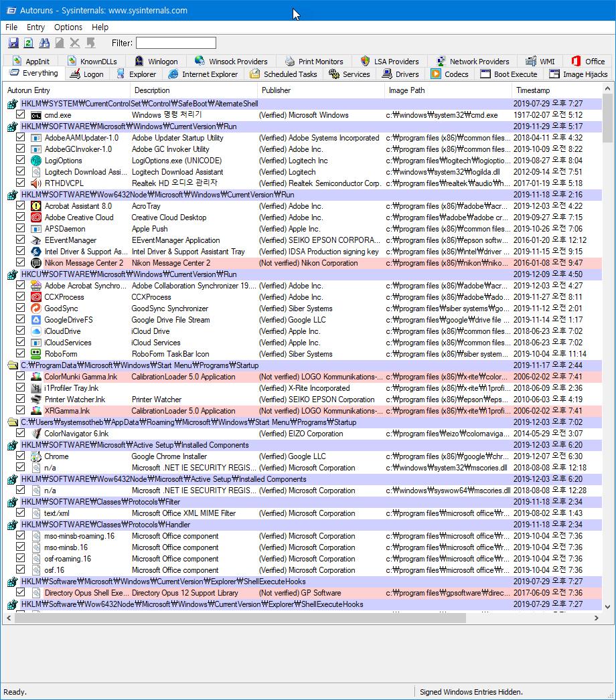The image size is (616, 700).
Task: Select the mso-minsb-roaming.16 entry
Action: tap(304, 536)
